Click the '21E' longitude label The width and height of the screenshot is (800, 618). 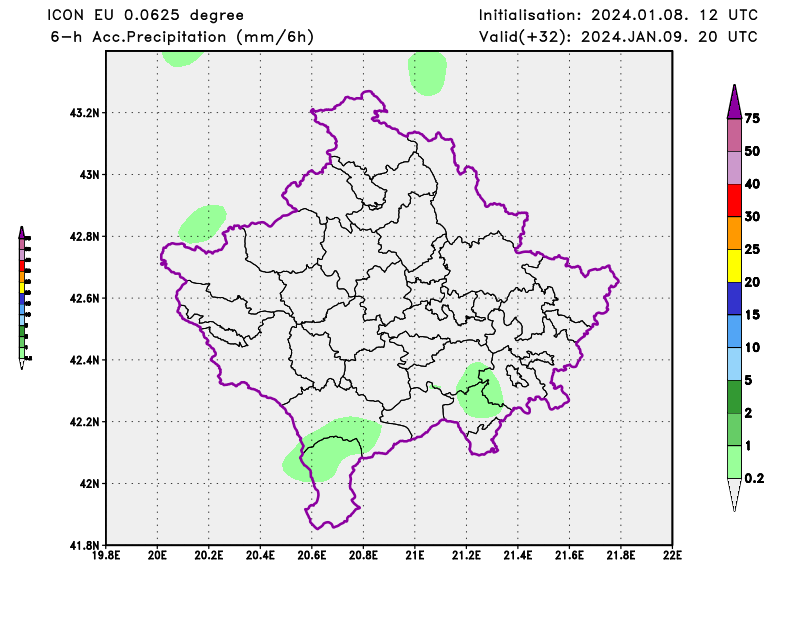point(415,555)
